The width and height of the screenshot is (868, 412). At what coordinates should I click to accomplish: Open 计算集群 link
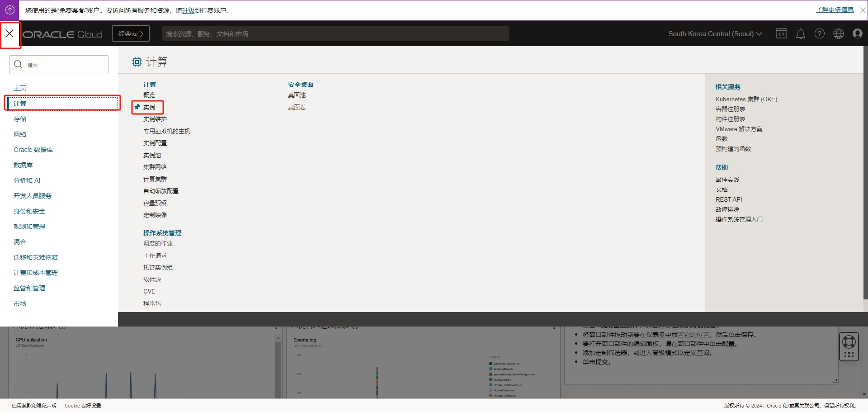point(155,179)
